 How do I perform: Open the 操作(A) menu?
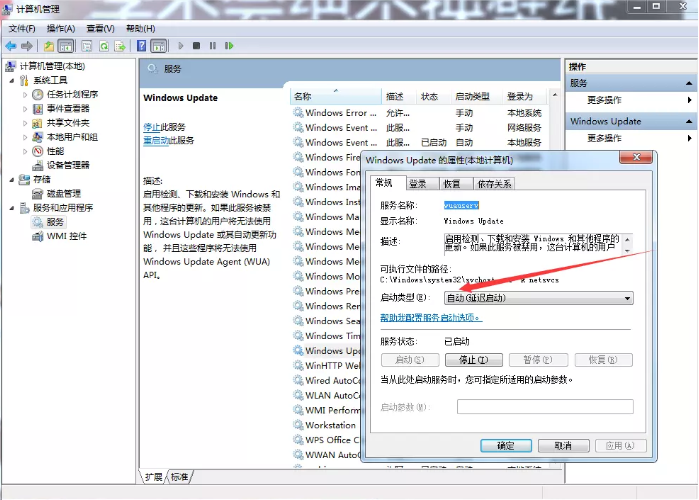(61, 29)
